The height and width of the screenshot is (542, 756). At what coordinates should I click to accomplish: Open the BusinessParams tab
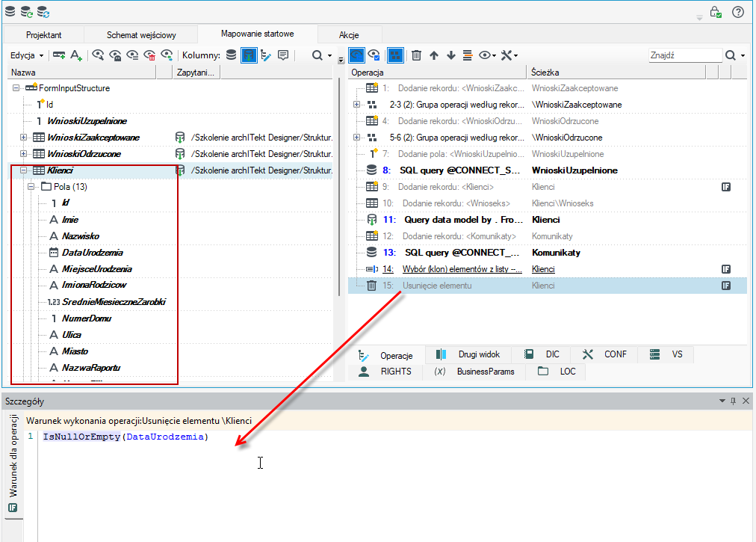474,371
